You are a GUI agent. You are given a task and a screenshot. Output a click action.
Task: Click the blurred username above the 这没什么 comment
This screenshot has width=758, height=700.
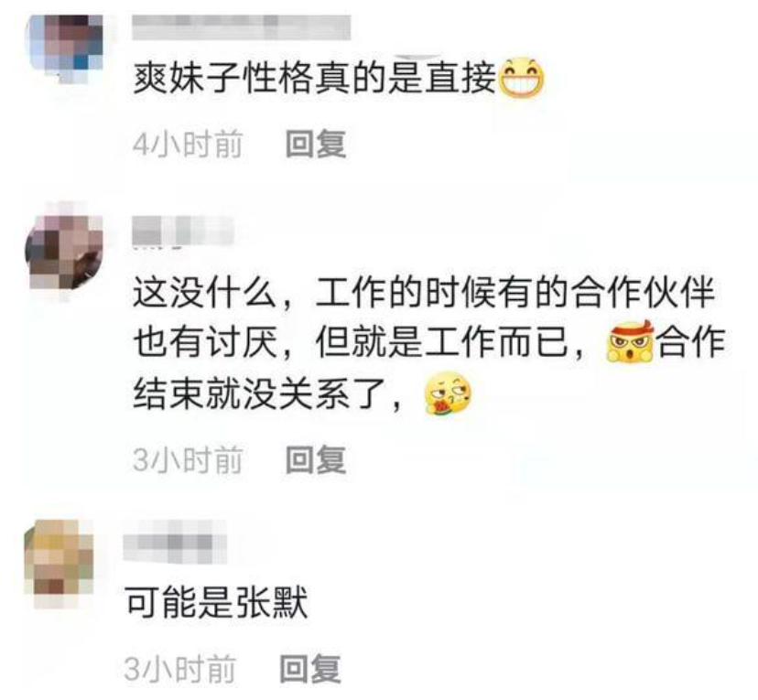(x=183, y=231)
